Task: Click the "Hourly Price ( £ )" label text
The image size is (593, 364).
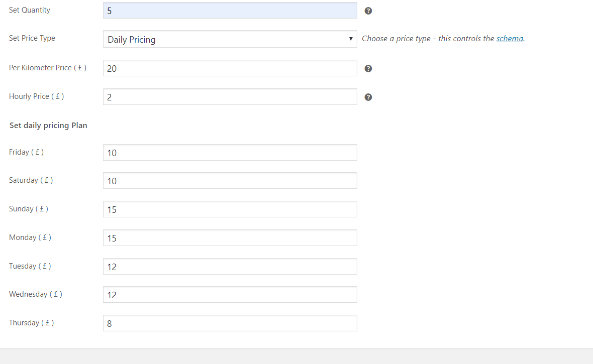Action: [36, 96]
